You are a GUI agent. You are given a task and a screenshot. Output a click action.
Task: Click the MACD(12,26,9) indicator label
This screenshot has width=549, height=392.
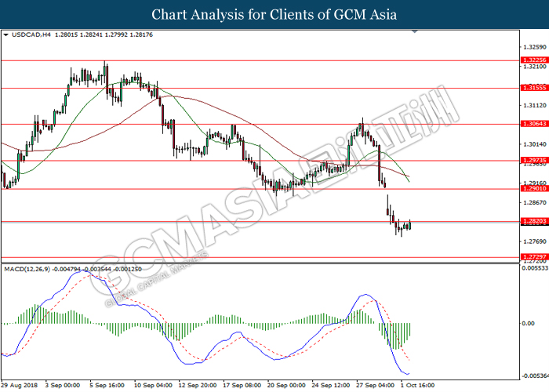27,269
